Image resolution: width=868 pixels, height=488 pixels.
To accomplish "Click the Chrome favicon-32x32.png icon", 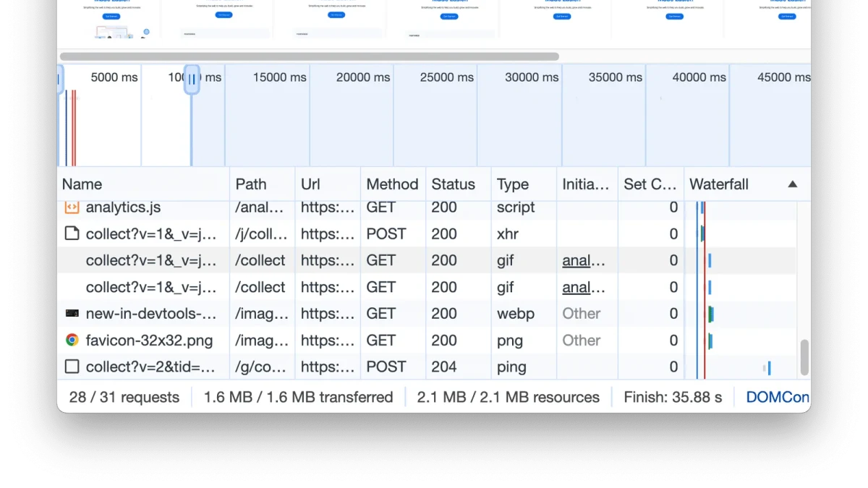I will (72, 340).
